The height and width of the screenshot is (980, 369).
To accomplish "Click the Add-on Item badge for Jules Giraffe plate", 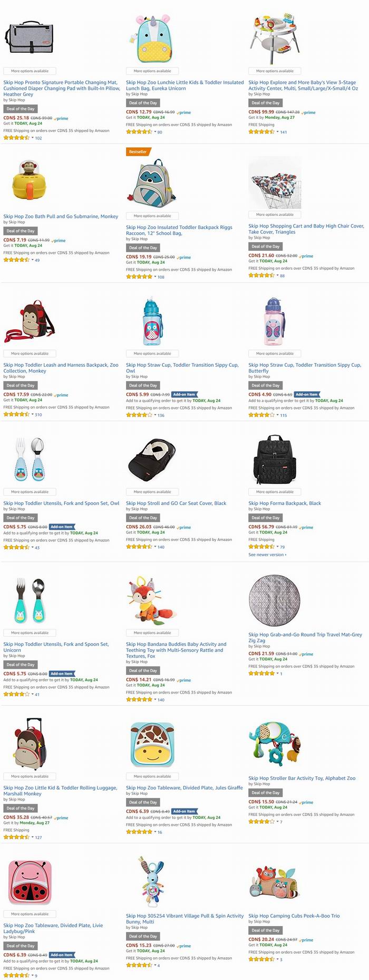I will 184,811.
